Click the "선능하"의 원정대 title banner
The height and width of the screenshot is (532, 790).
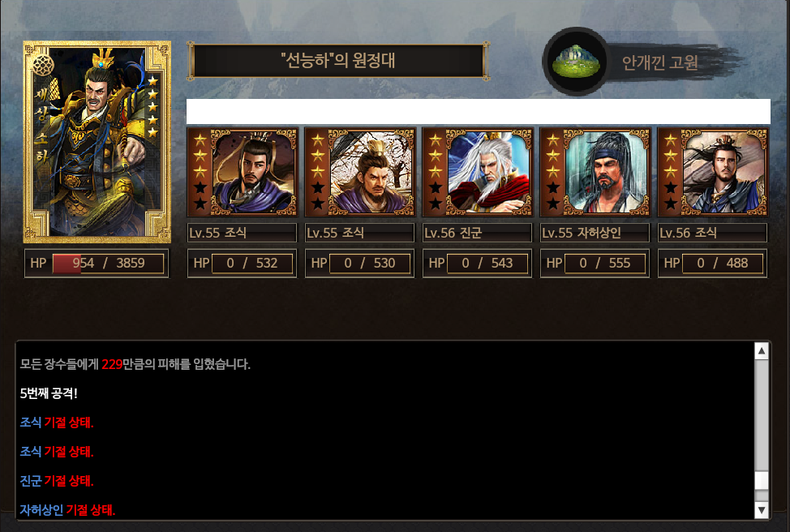[338, 61]
